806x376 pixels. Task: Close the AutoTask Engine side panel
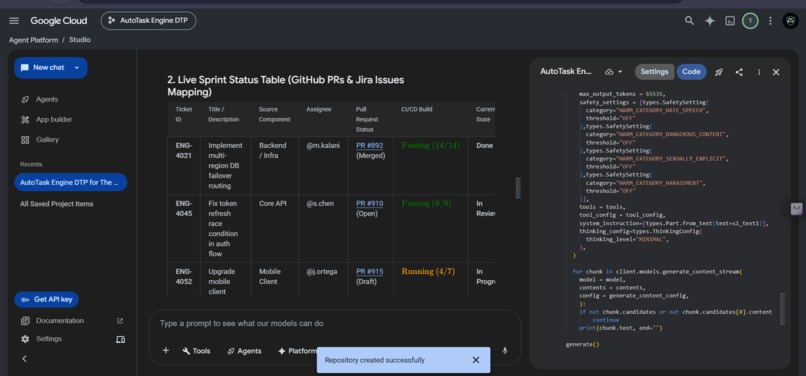pyautogui.click(x=776, y=72)
